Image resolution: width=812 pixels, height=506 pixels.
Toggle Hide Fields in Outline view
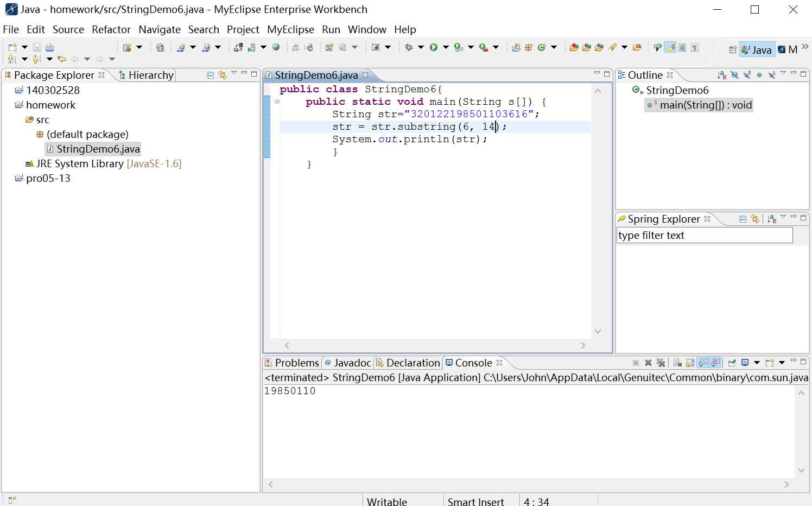[735, 75]
